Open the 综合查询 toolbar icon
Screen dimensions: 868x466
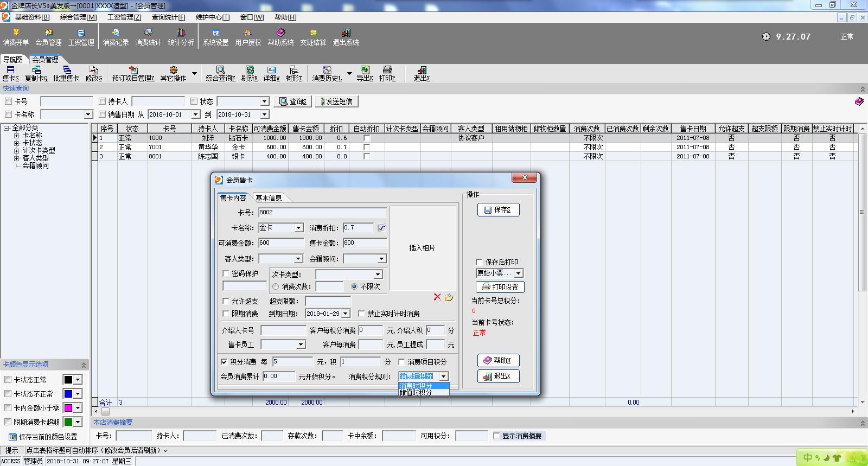[x=220, y=74]
